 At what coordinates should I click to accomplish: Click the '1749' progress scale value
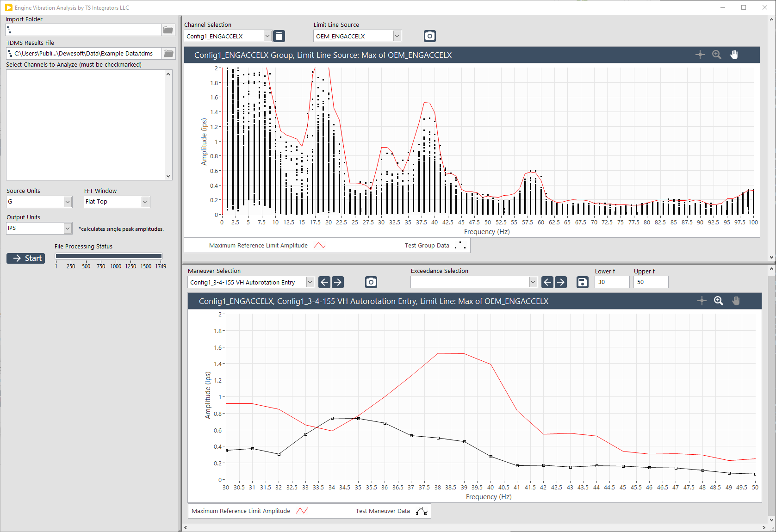click(x=161, y=266)
